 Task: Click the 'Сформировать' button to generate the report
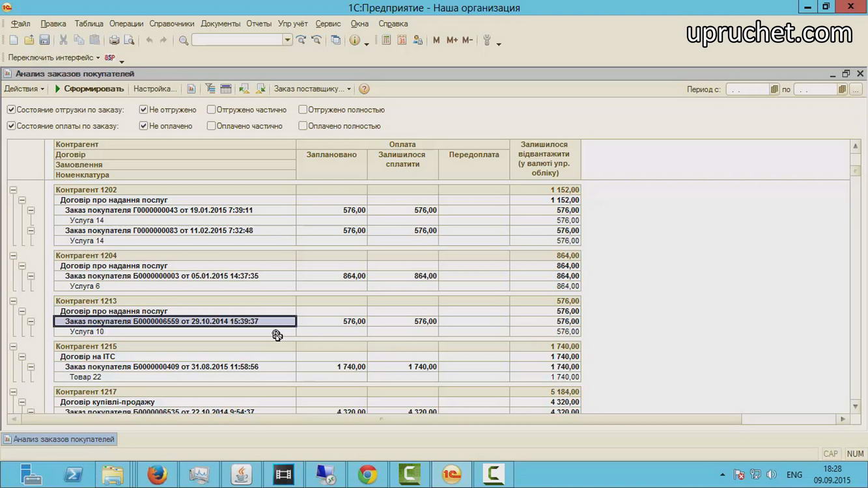(x=89, y=89)
